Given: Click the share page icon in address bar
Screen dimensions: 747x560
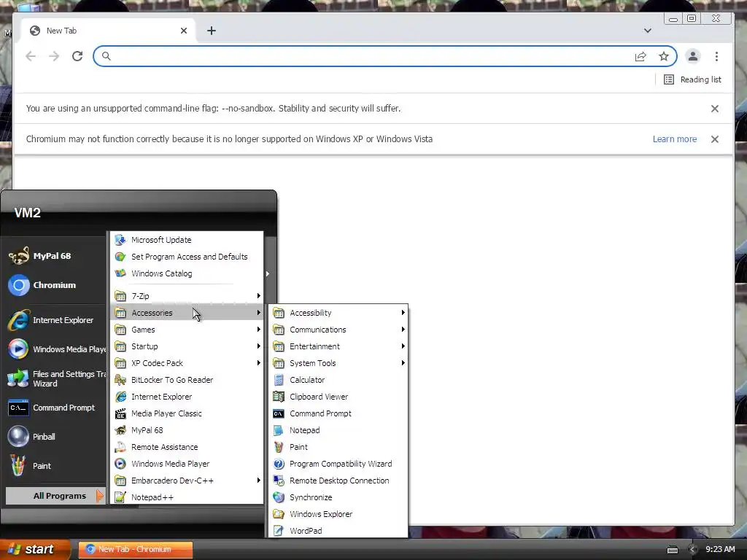Looking at the screenshot, I should click(x=640, y=56).
